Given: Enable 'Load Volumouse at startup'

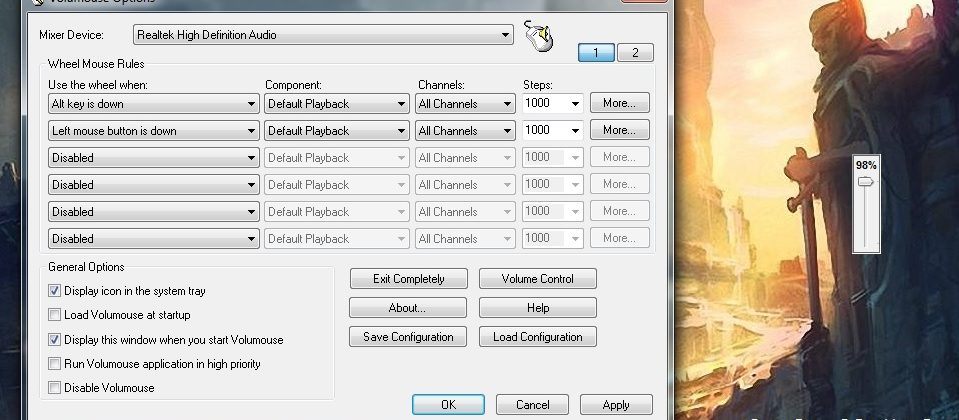Looking at the screenshot, I should [55, 315].
